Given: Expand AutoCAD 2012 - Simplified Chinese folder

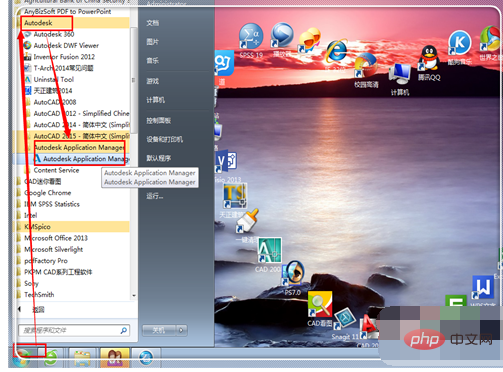Looking at the screenshot, I should [81, 113].
